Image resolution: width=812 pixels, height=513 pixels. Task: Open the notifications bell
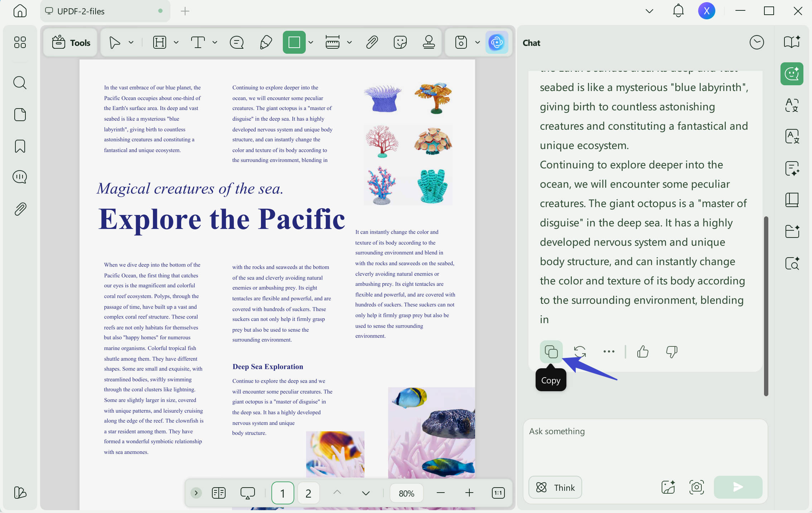pos(678,11)
